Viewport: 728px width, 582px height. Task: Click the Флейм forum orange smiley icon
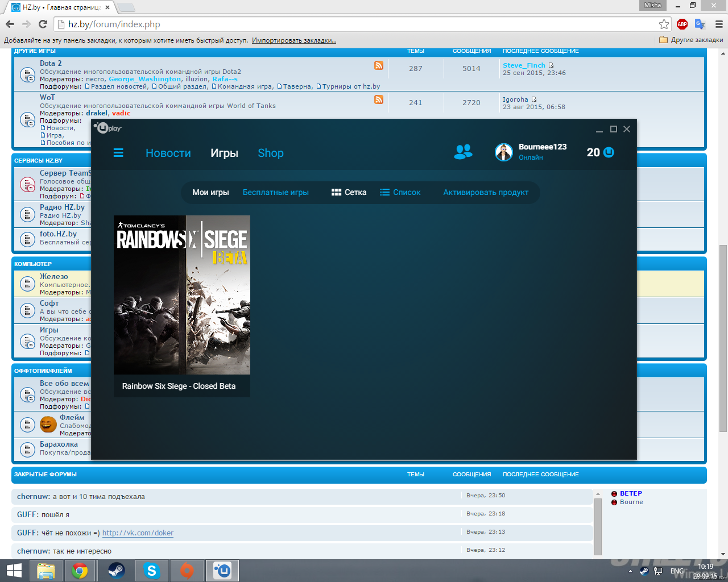[48, 425]
